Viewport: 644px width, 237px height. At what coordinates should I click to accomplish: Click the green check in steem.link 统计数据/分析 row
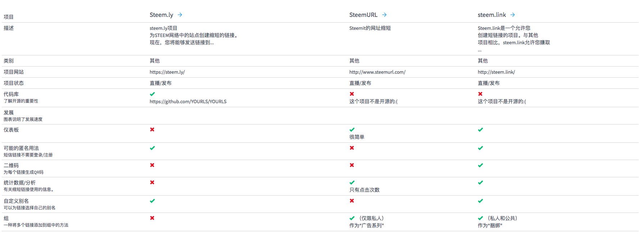(481, 182)
